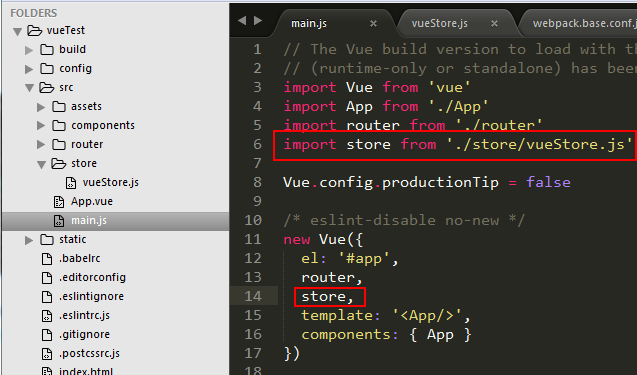This screenshot has height=375, width=637.
Task: Expand the config folder arrow
Action: (x=29, y=69)
